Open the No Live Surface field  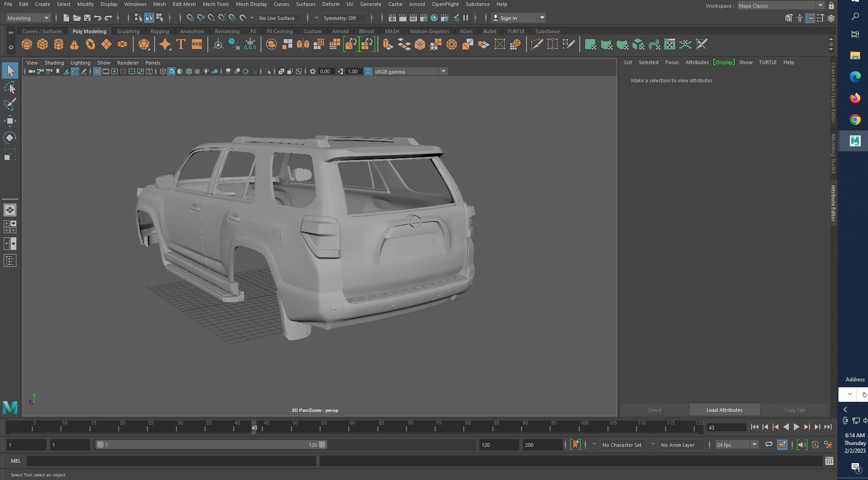pos(280,18)
